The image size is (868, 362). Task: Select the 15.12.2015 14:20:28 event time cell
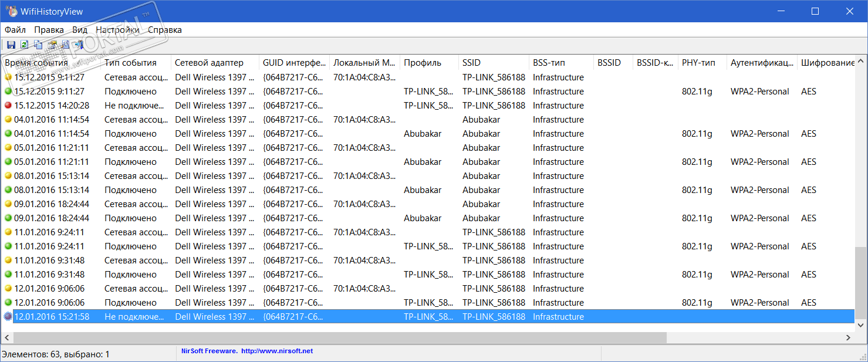point(52,106)
